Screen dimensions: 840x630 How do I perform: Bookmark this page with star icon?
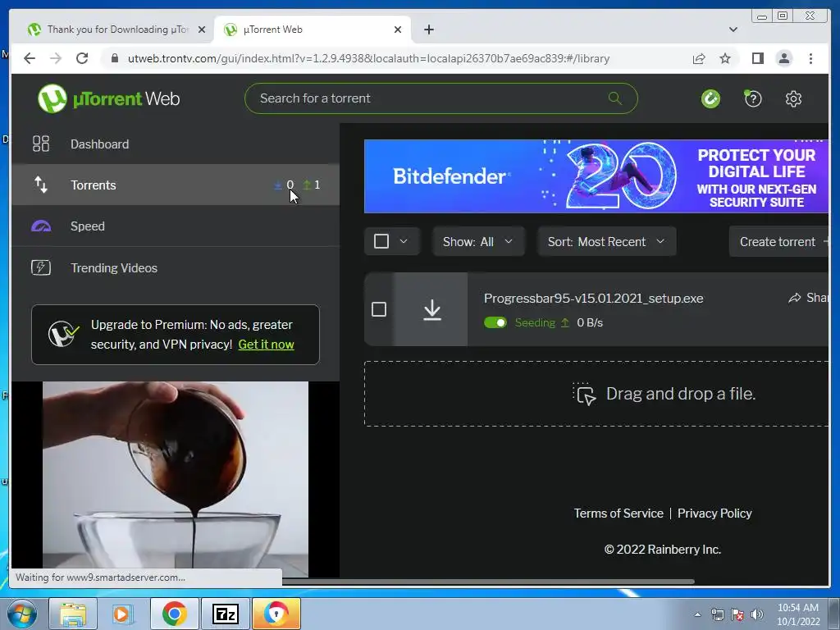(725, 58)
